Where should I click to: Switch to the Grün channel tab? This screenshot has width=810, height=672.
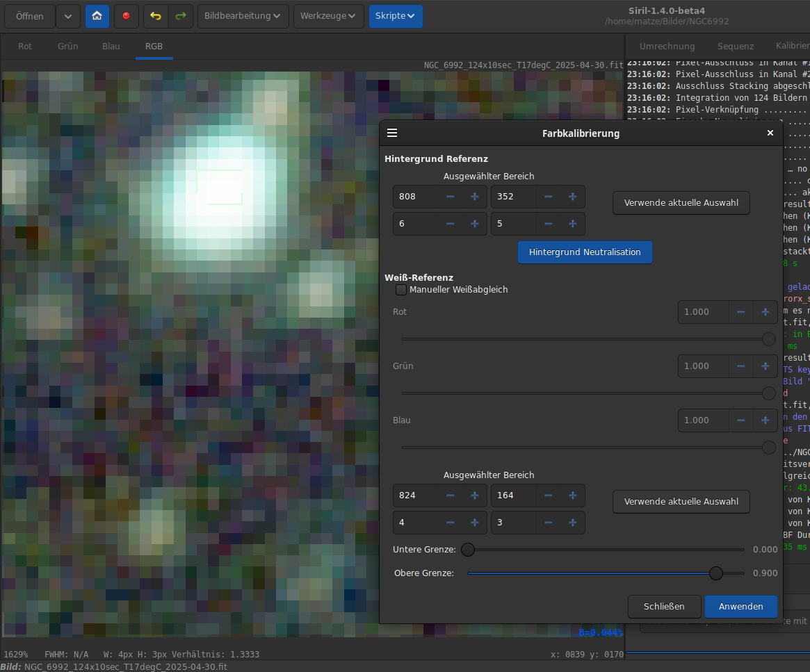[67, 47]
